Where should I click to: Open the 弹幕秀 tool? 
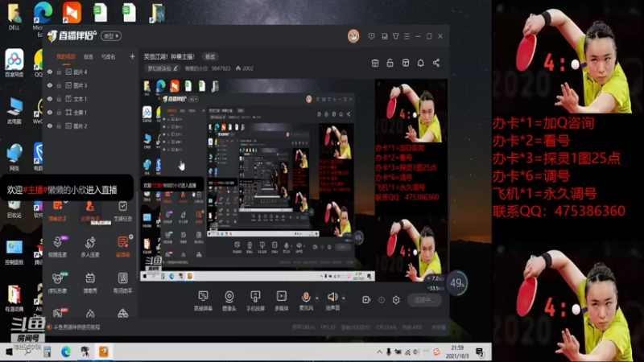pyautogui.click(x=90, y=282)
